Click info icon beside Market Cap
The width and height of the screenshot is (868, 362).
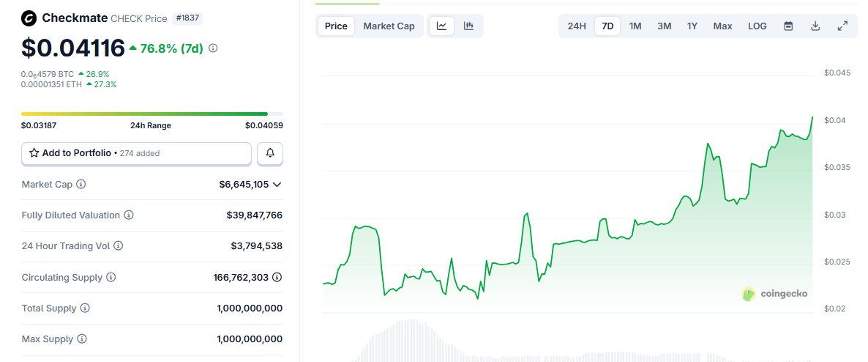[x=81, y=184]
